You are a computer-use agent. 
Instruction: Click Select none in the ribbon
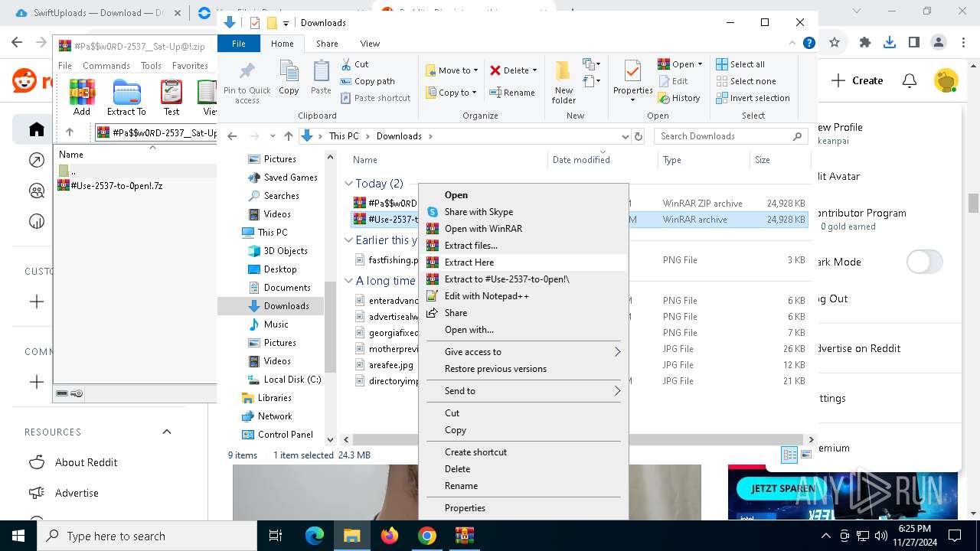[x=746, y=81]
